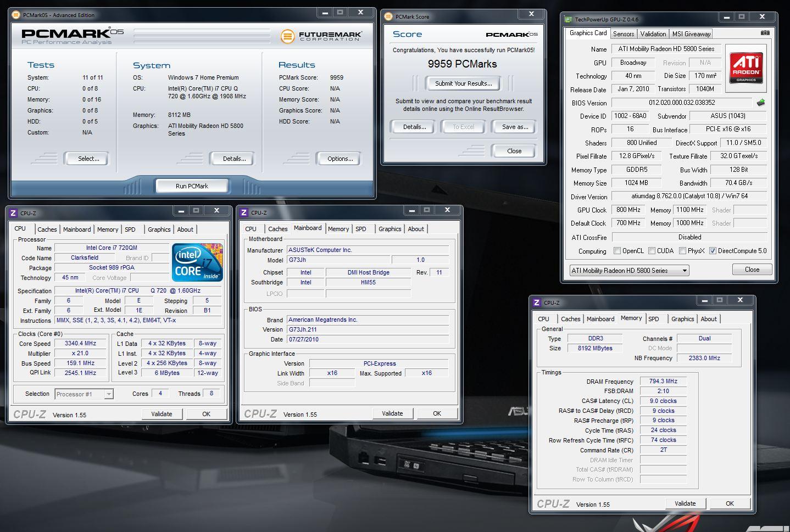Click the ATI Radeon logo in GPU-Z
Image resolution: width=790 pixels, height=532 pixels.
coord(746,68)
